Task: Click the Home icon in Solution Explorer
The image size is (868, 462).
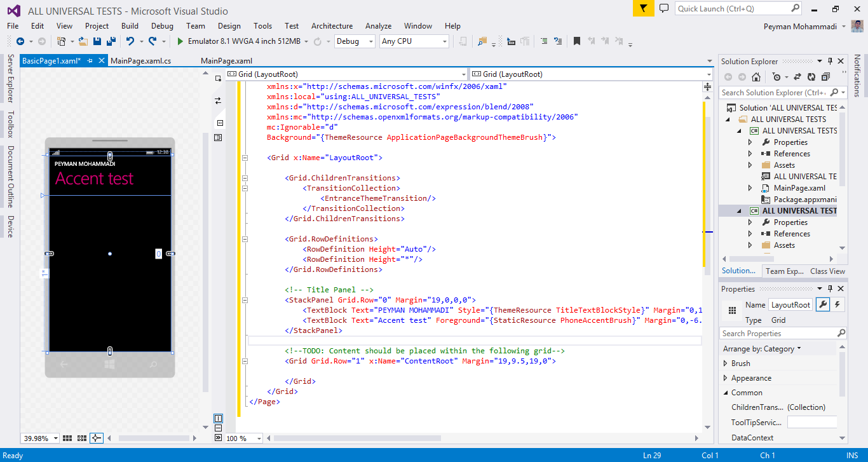Action: click(x=756, y=77)
